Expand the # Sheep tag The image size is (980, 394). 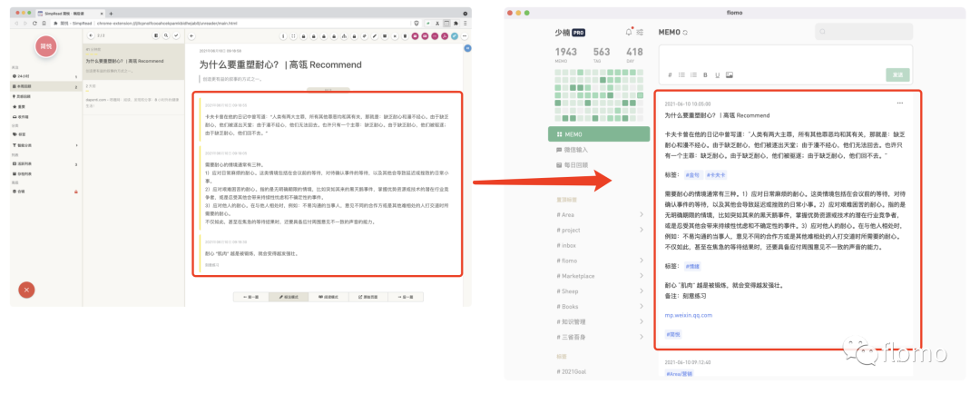[642, 291]
